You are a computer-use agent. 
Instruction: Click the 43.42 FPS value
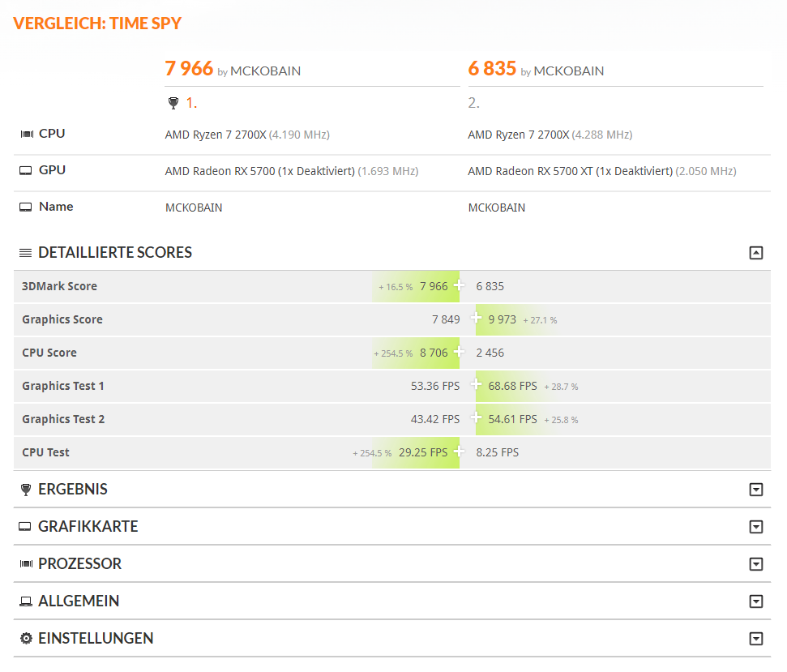[435, 420]
